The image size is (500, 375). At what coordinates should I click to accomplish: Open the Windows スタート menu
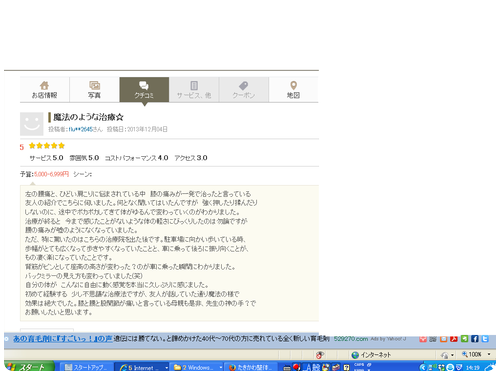pos(29,367)
